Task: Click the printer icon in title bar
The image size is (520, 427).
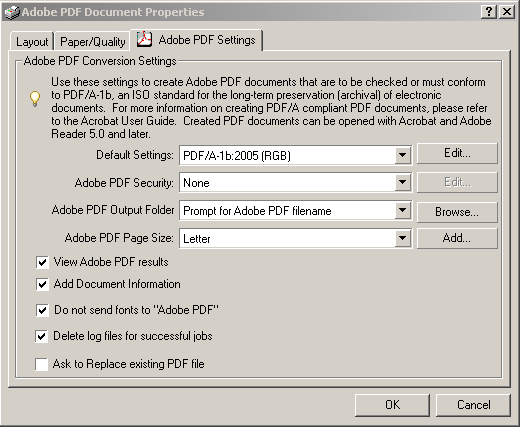Action: 12,13
